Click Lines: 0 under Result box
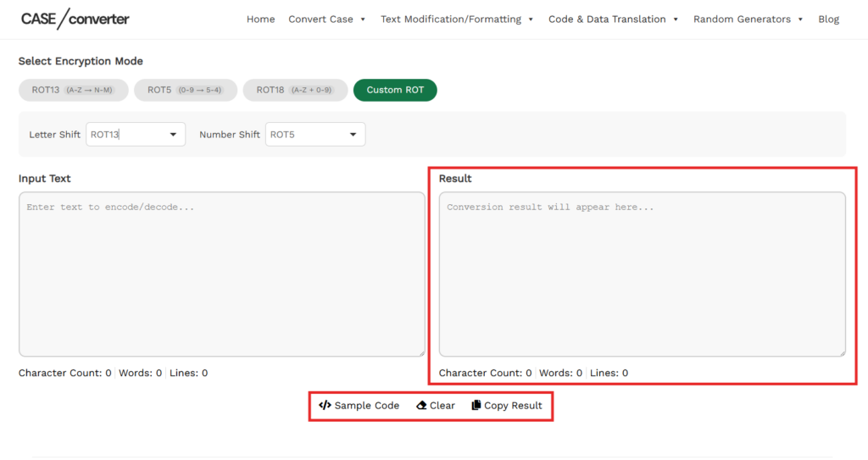Viewport: 868px width, 460px height. pyautogui.click(x=609, y=373)
